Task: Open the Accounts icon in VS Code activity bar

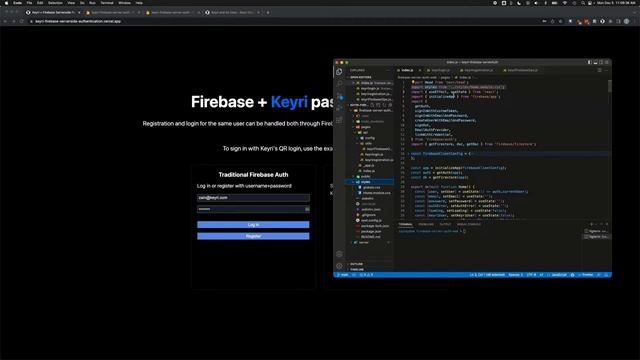Action: click(x=339, y=254)
